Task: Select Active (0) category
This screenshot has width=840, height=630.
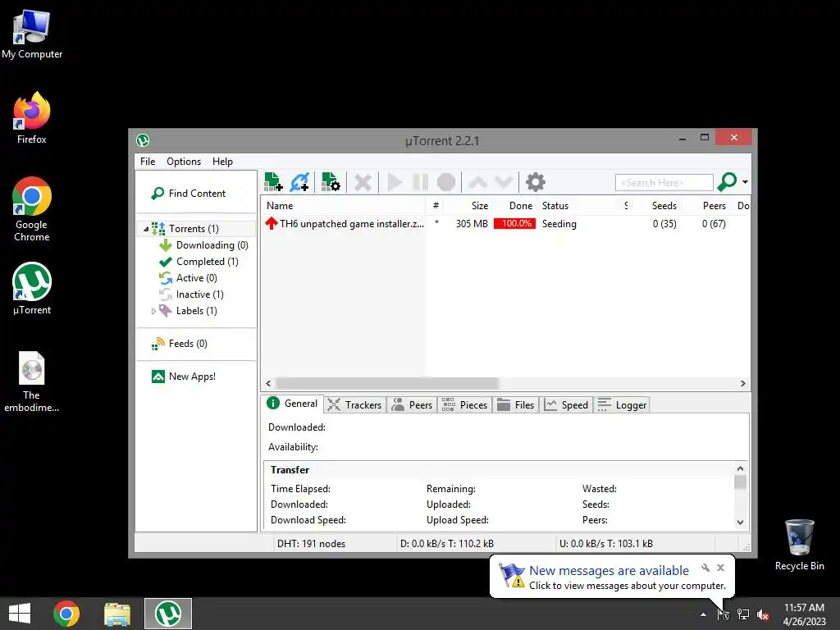Action: coord(188,278)
